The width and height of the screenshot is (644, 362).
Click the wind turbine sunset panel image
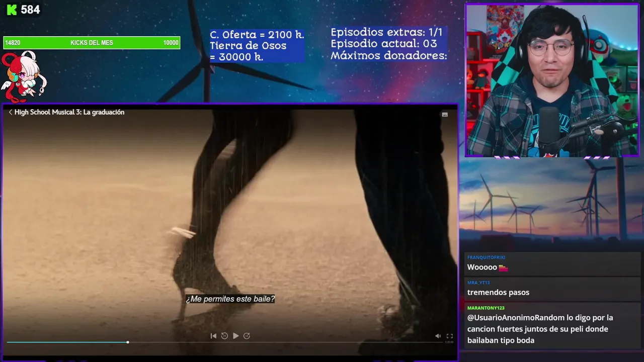click(x=551, y=205)
